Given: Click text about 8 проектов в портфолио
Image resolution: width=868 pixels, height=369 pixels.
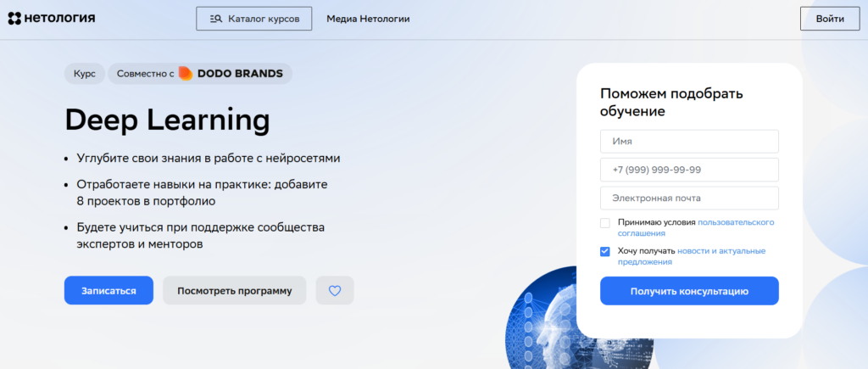Looking at the screenshot, I should pyautogui.click(x=203, y=193).
